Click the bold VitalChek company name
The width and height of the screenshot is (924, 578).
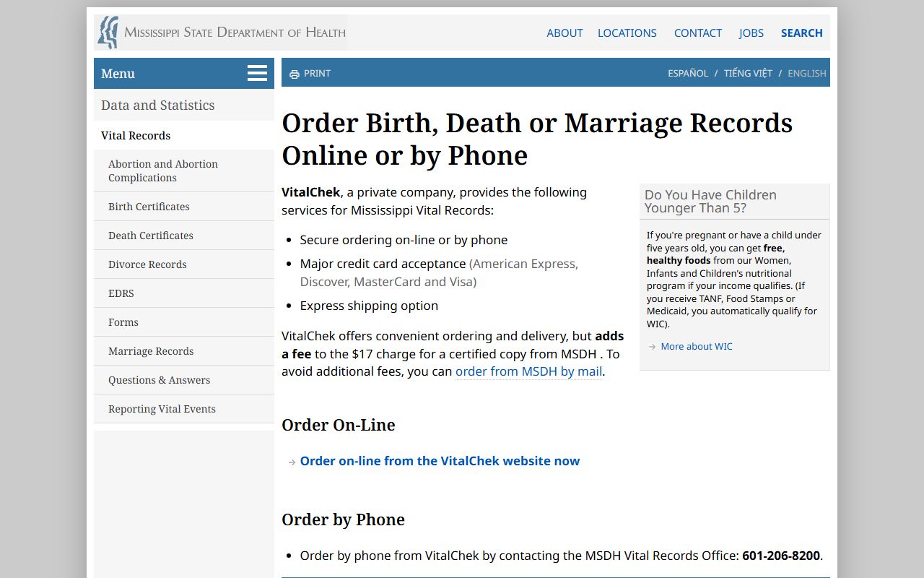coord(310,192)
